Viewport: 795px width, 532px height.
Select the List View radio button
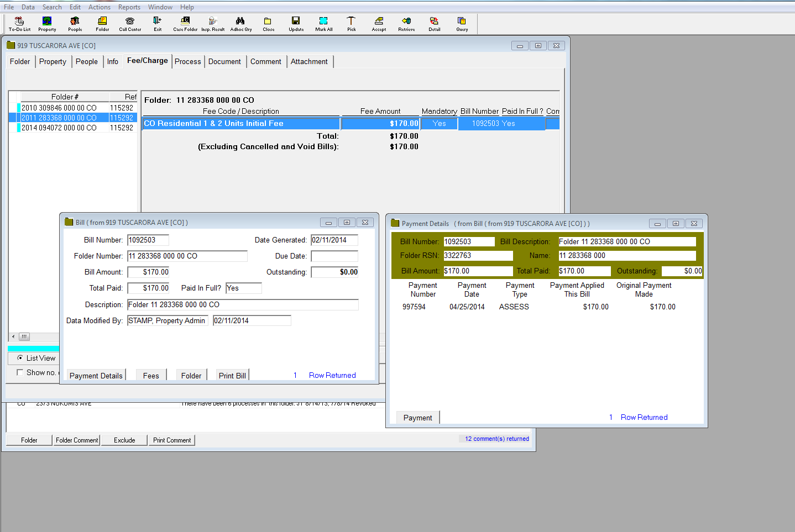[20, 358]
